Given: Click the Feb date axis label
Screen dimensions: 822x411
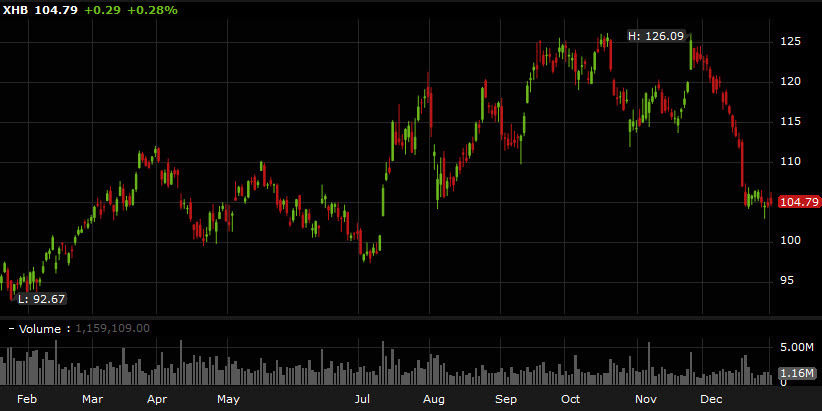Looking at the screenshot, I should 27,399.
